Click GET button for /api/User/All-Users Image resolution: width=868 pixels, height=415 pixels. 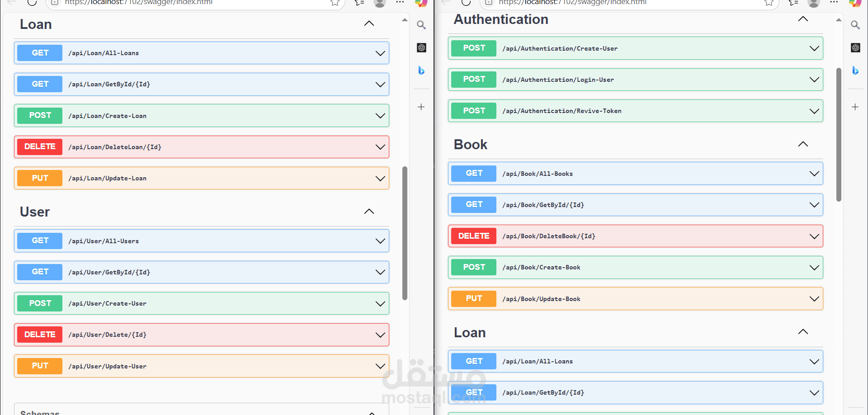click(x=40, y=241)
